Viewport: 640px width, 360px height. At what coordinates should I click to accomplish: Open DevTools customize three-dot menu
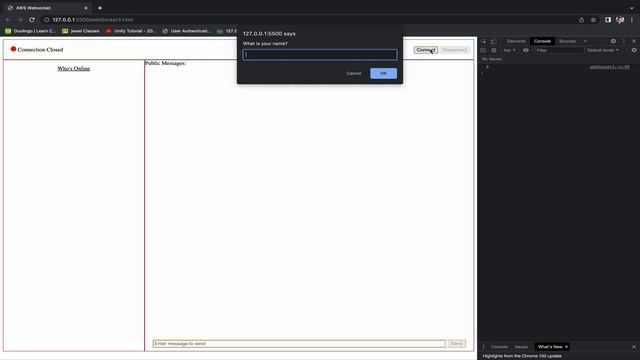click(624, 41)
